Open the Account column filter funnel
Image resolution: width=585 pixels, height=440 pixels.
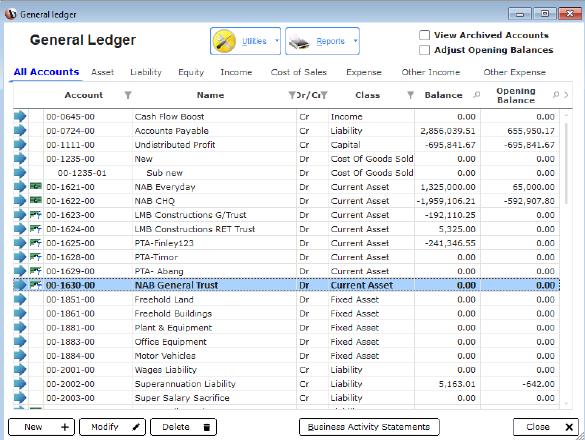[128, 95]
